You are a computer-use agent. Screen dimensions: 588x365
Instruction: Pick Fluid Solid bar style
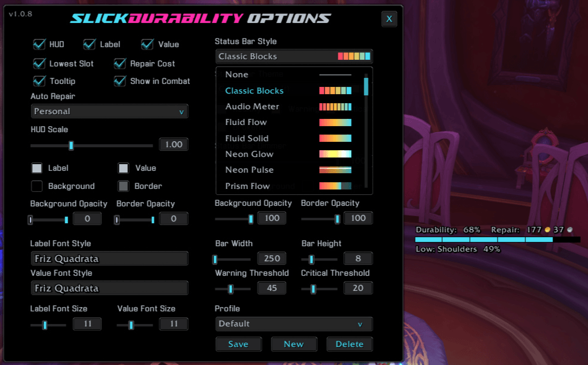(x=289, y=138)
